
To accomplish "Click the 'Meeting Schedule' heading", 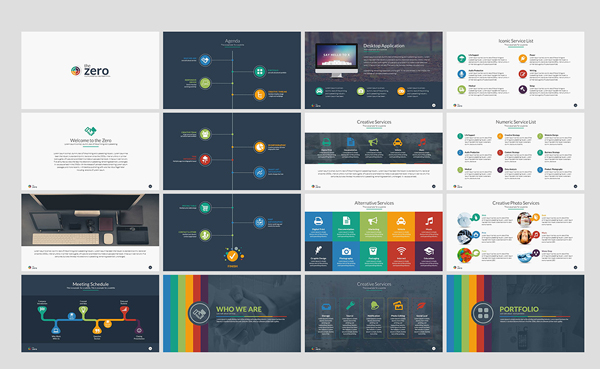I will [91, 284].
